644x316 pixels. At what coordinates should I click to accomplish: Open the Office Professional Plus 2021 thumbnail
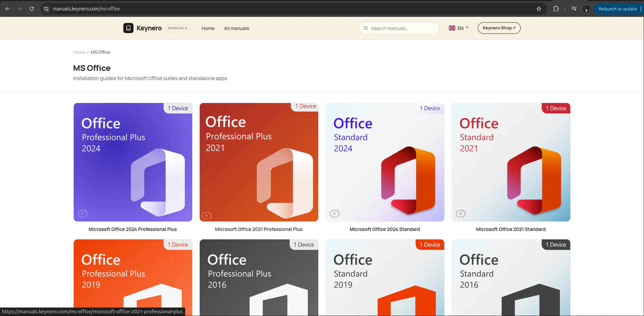[259, 162]
